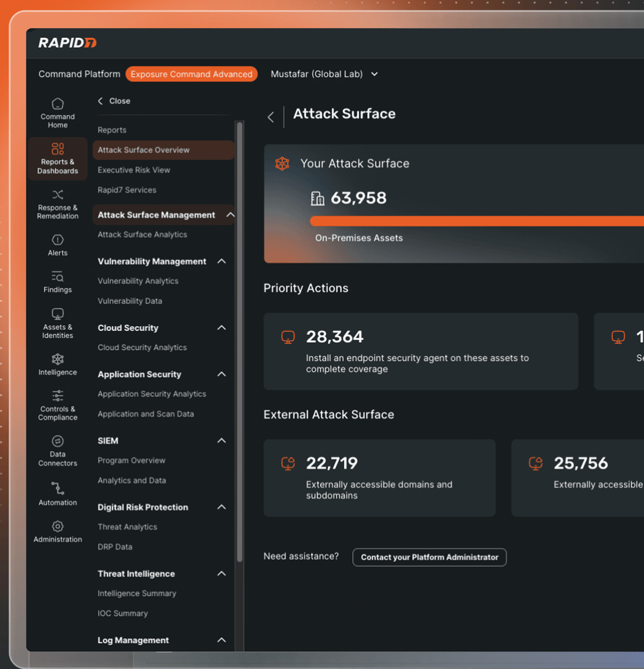The image size is (644, 669).
Task: Open the Alerts sidebar icon
Action: (58, 245)
